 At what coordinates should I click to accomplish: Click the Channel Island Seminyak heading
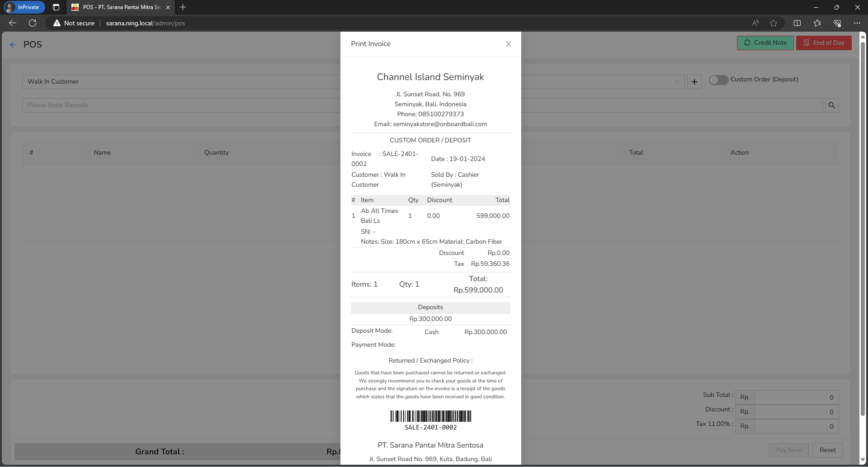click(430, 77)
